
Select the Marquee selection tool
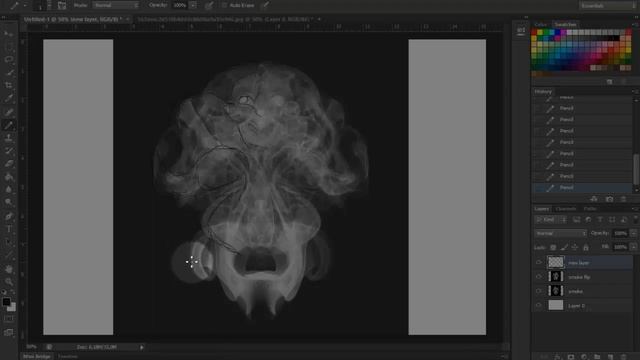click(9, 47)
